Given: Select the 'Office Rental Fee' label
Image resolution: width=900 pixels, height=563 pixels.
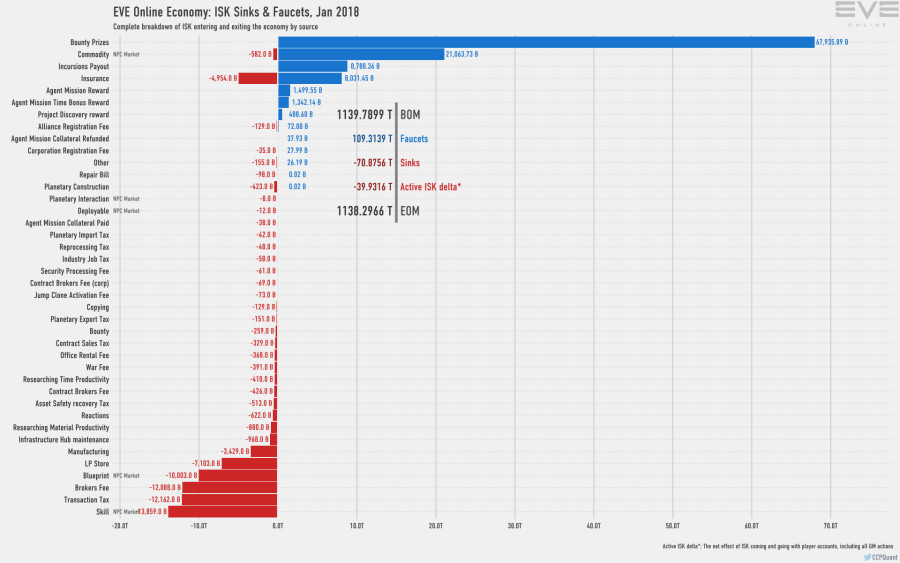Looking at the screenshot, I should click(x=84, y=356).
